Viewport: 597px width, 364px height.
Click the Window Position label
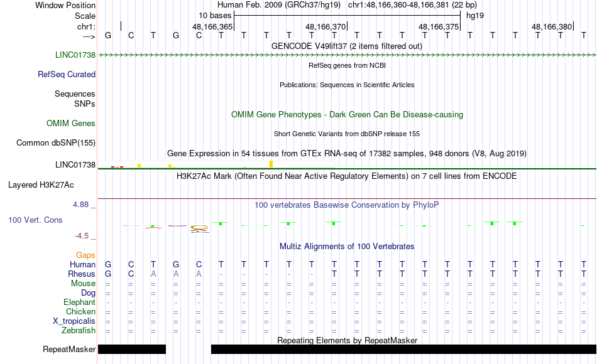(65, 5)
